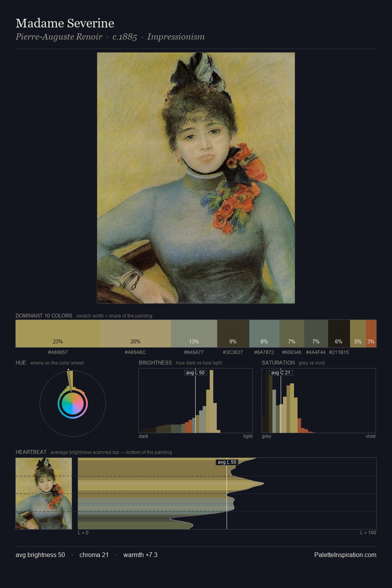Click the 'grey' saturation axis label
This screenshot has height=588, width=392.
pos(267,436)
